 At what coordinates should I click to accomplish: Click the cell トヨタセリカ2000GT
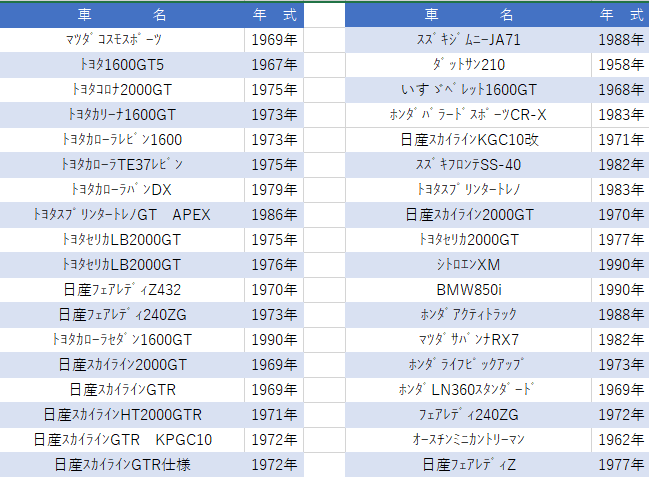click(468, 240)
